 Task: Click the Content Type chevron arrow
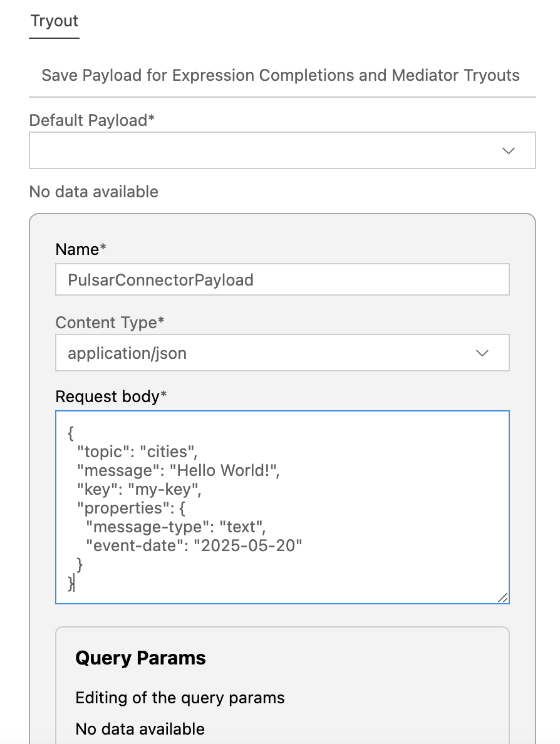pos(482,353)
